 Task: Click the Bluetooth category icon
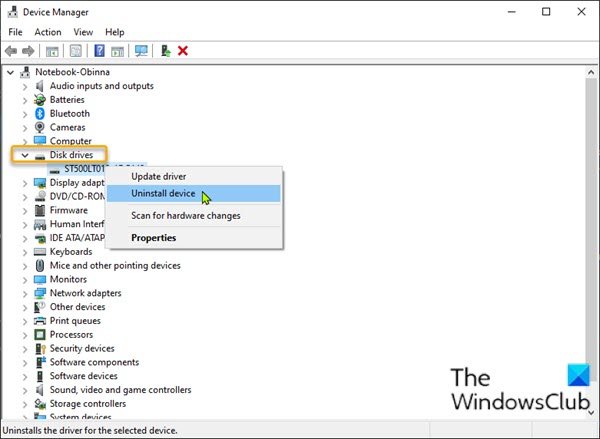[40, 114]
